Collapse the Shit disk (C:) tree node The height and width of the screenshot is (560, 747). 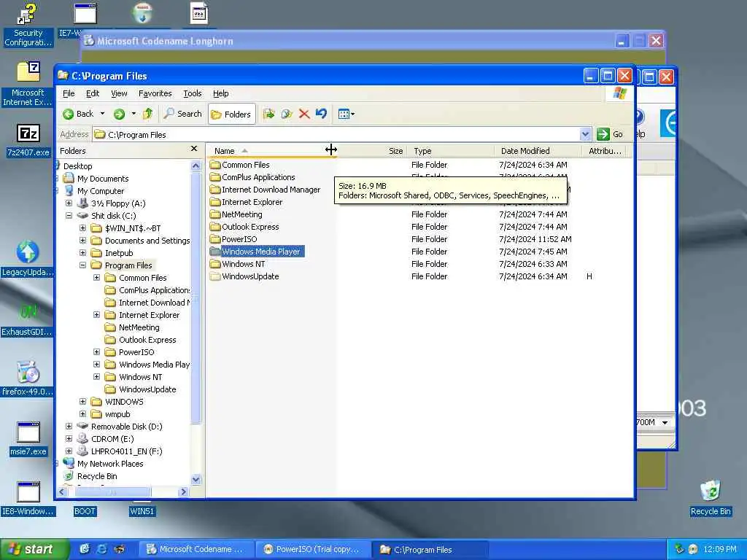(69, 215)
